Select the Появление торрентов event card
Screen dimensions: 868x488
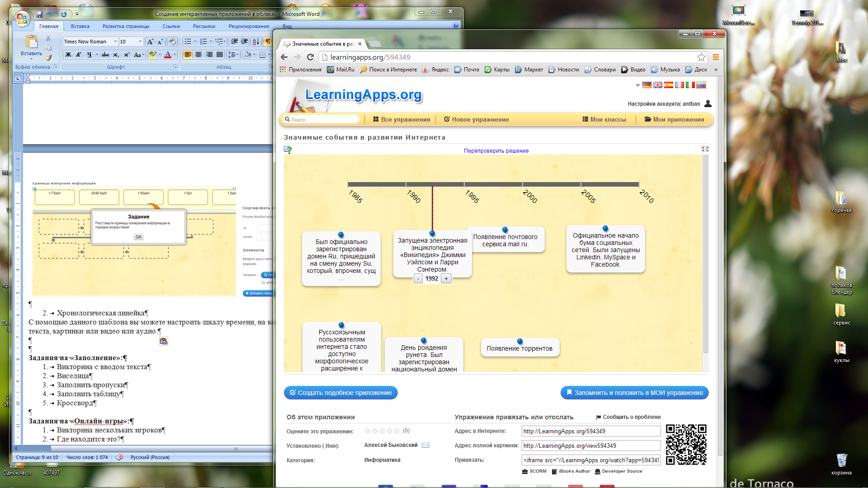[x=520, y=348]
